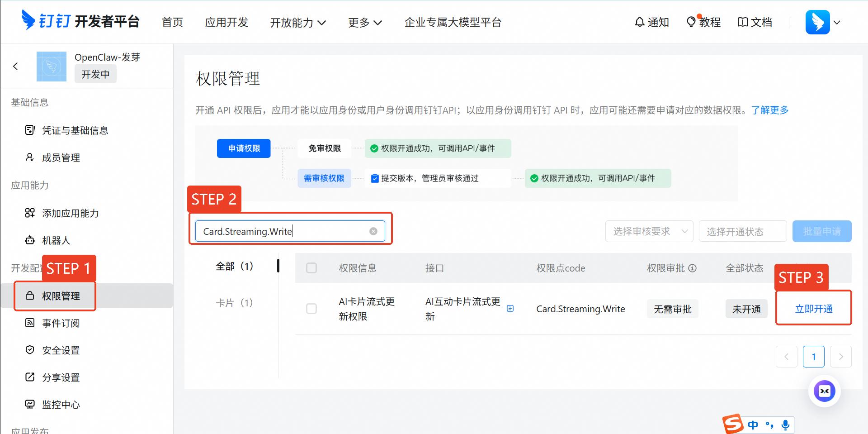Click 立即开通 to enable the permission
Image resolution: width=868 pixels, height=434 pixels.
(x=813, y=308)
